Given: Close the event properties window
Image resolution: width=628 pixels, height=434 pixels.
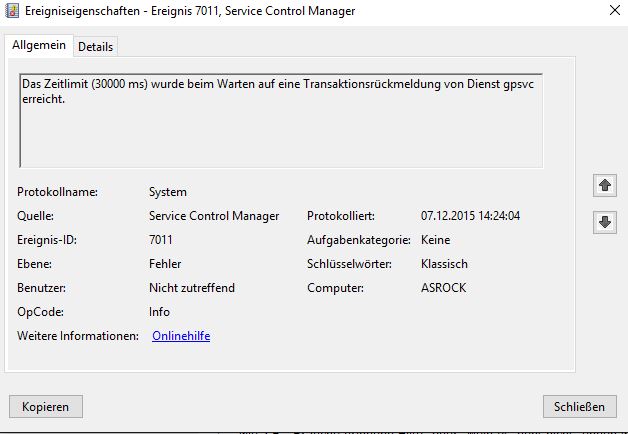Looking at the screenshot, I should point(612,11).
